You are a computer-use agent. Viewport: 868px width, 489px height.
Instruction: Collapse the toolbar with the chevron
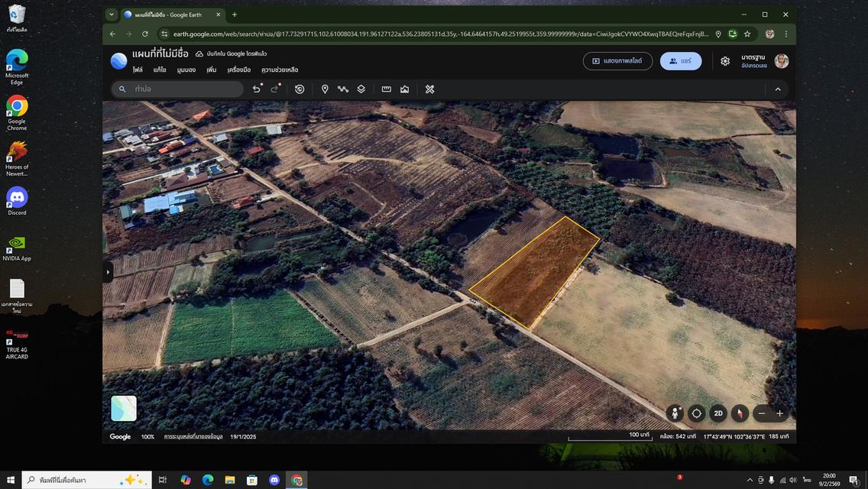[x=778, y=89]
